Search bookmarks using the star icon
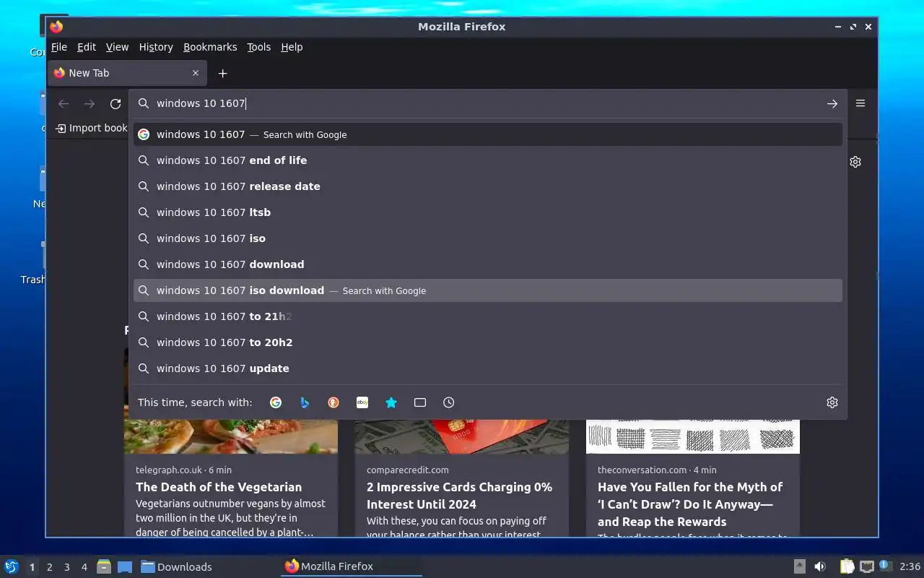Screen dimensions: 924x578 [391, 402]
